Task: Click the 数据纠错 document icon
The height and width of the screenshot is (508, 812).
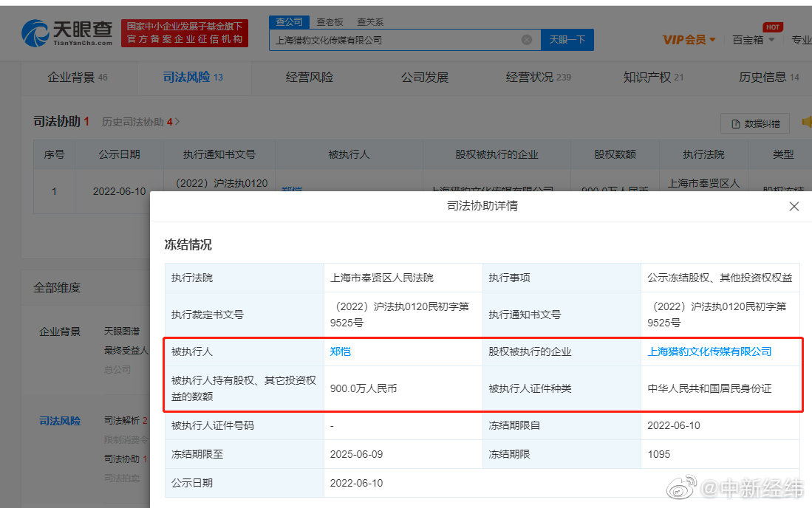Action: [x=735, y=124]
